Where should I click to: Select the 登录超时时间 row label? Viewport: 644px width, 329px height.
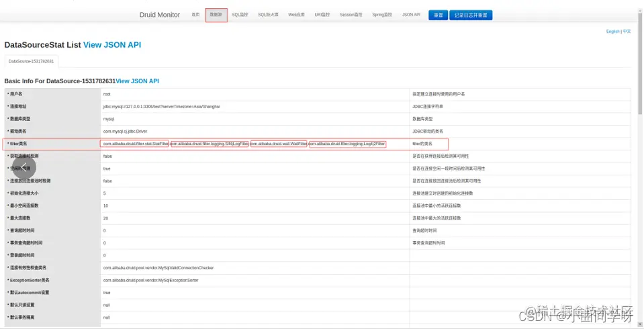pos(22,255)
